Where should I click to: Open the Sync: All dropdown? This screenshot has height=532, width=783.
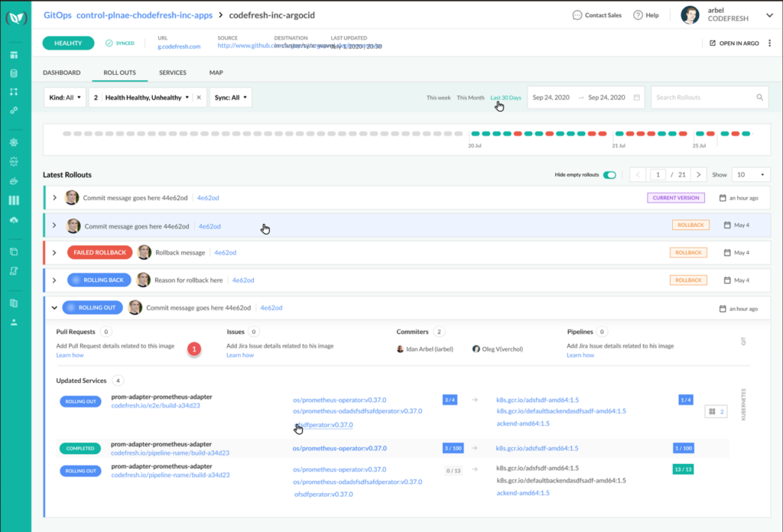pyautogui.click(x=231, y=97)
